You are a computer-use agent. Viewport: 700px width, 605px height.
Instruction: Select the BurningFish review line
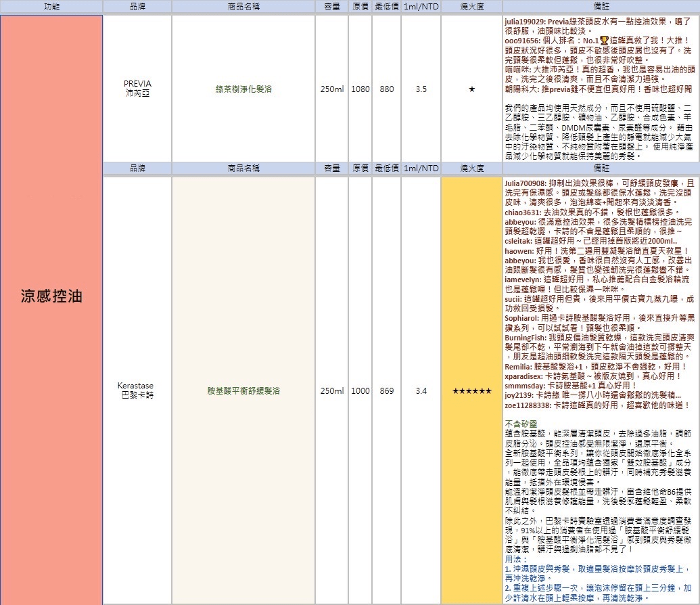[599, 346]
